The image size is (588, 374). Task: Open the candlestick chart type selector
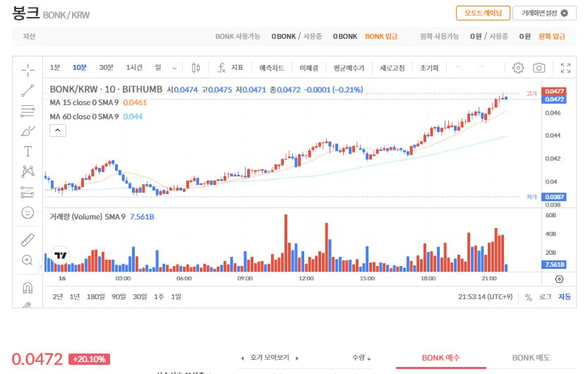pyautogui.click(x=196, y=68)
